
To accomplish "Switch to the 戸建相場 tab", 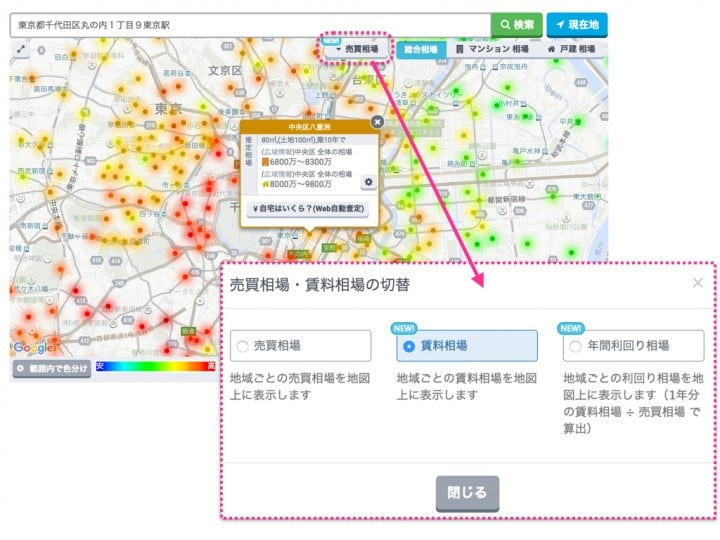I will pyautogui.click(x=571, y=49).
